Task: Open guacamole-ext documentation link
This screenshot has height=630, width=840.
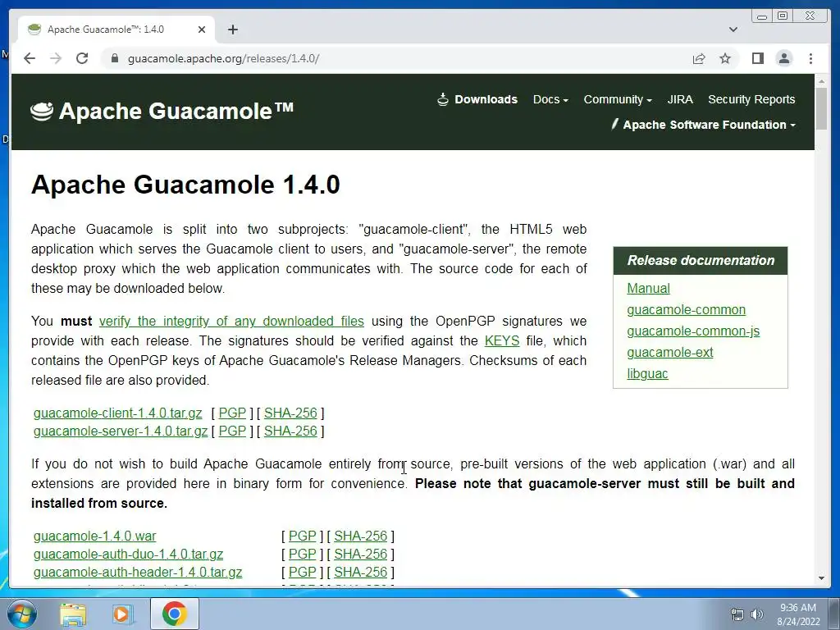Action: pyautogui.click(x=669, y=353)
